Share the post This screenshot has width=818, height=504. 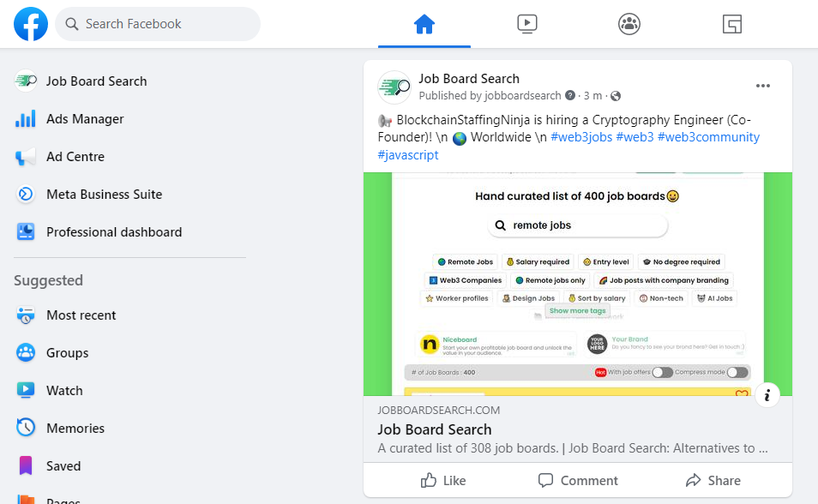(x=713, y=481)
